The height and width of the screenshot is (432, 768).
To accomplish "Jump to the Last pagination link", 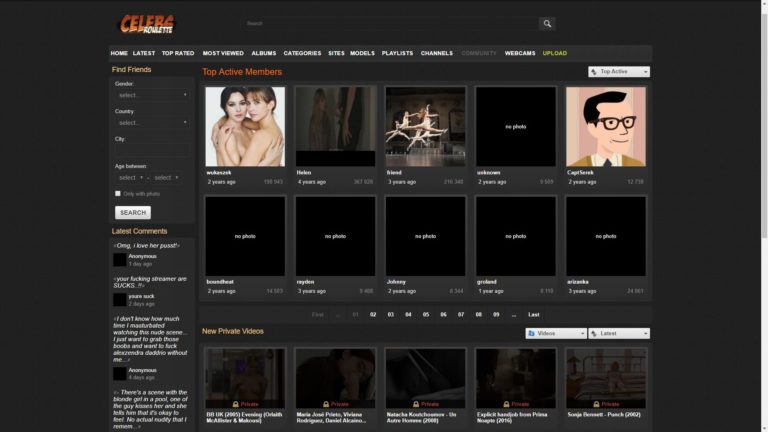I will coord(534,314).
